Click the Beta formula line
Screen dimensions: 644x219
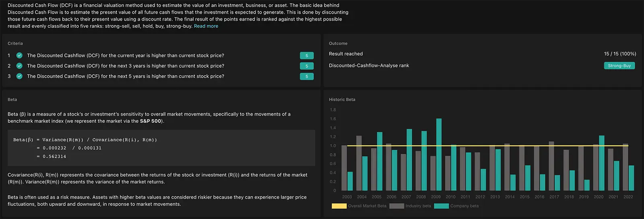point(85,140)
